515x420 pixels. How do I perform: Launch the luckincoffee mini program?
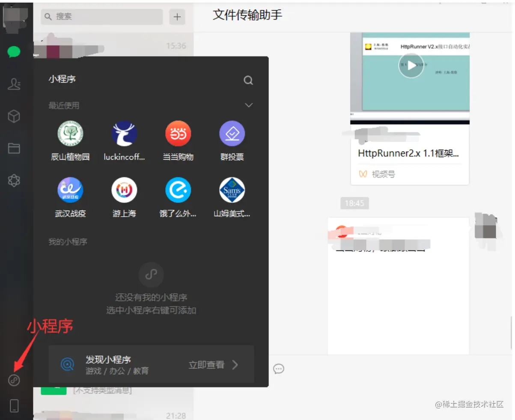click(124, 140)
